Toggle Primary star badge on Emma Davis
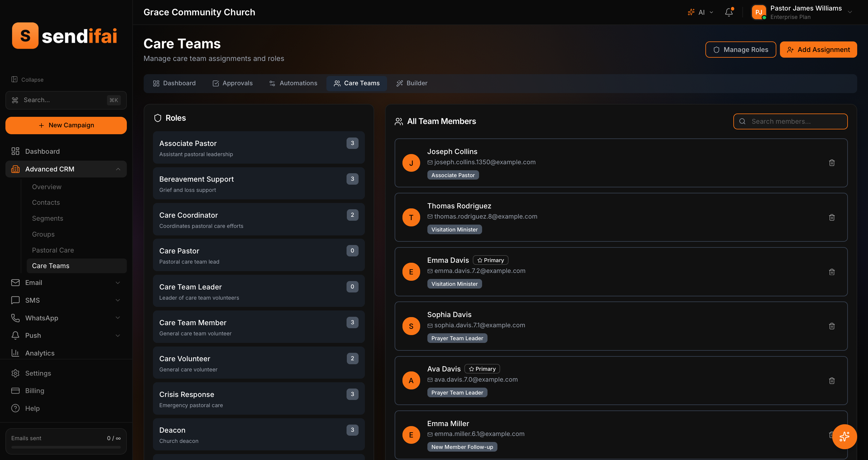Viewport: 868px width, 460px height. 490,260
